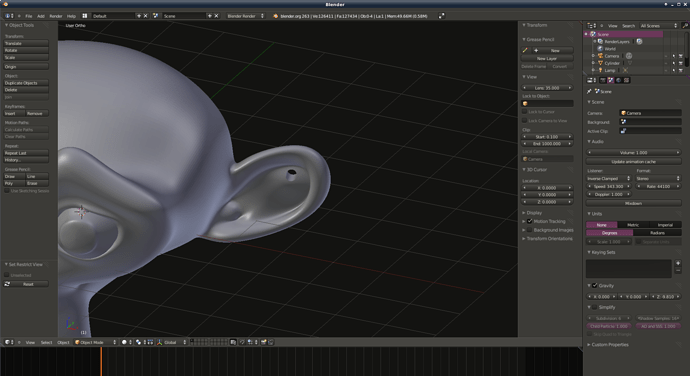
Task: Click the snap during transform magnet icon
Action: tap(242, 342)
